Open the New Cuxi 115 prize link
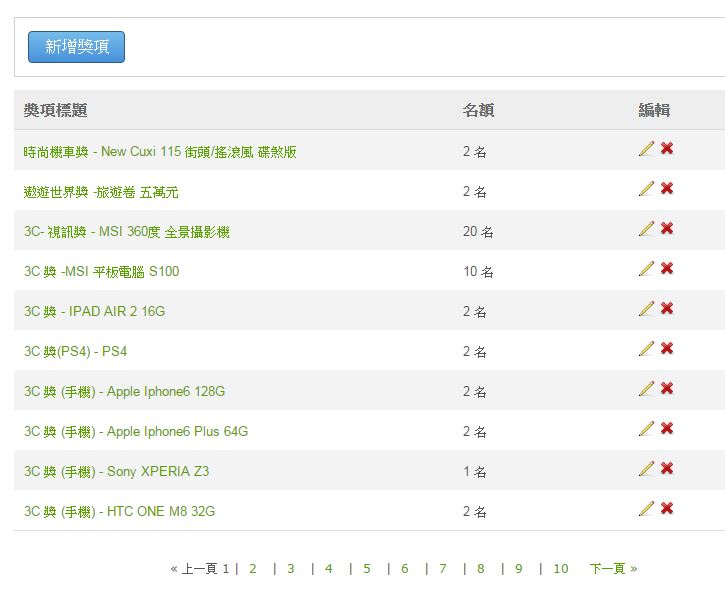This screenshot has width=725, height=597. (160, 152)
